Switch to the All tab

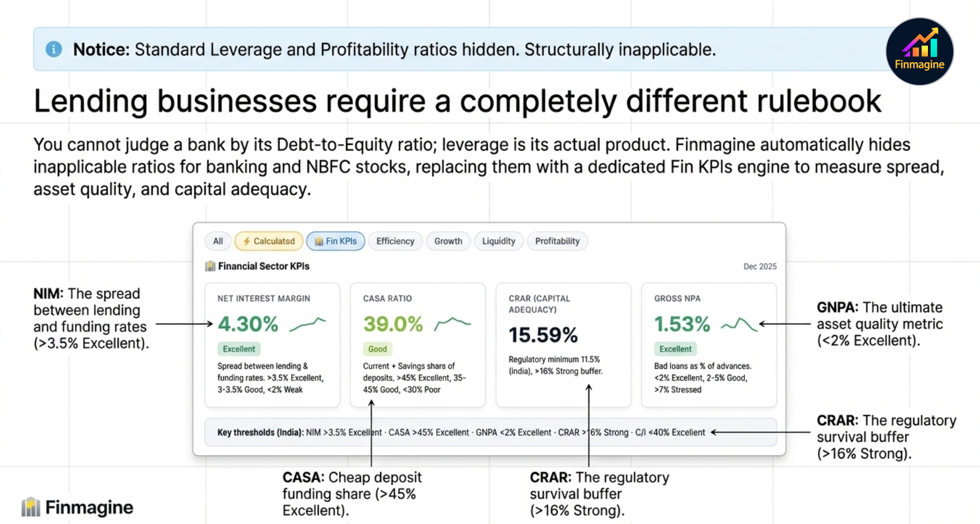(218, 241)
